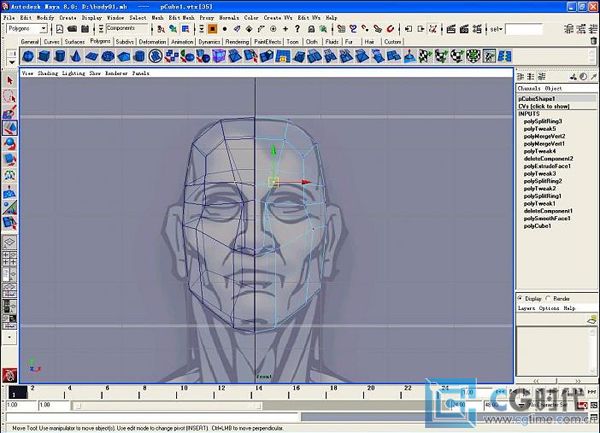Open the viewport Panels menu
The height and width of the screenshot is (433, 600).
[x=140, y=73]
